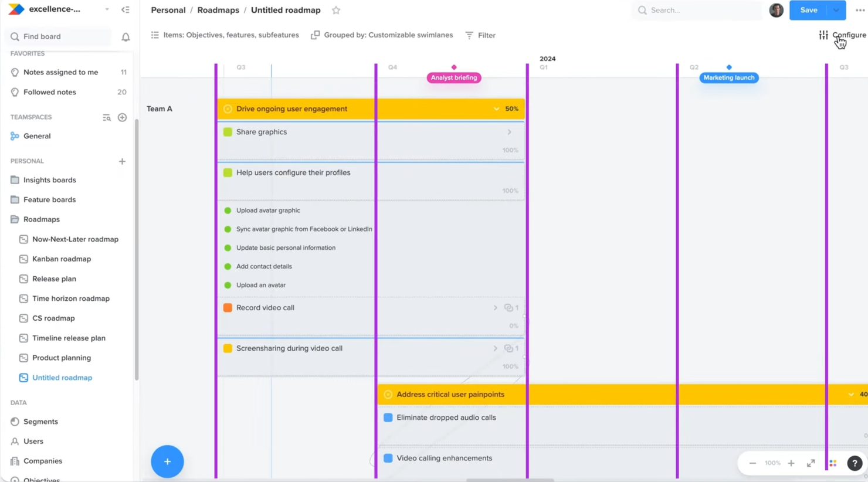Click the colored dots app grid icon

pos(832,463)
